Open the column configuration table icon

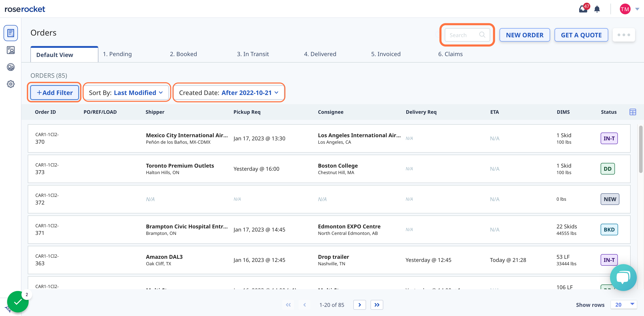[633, 112]
